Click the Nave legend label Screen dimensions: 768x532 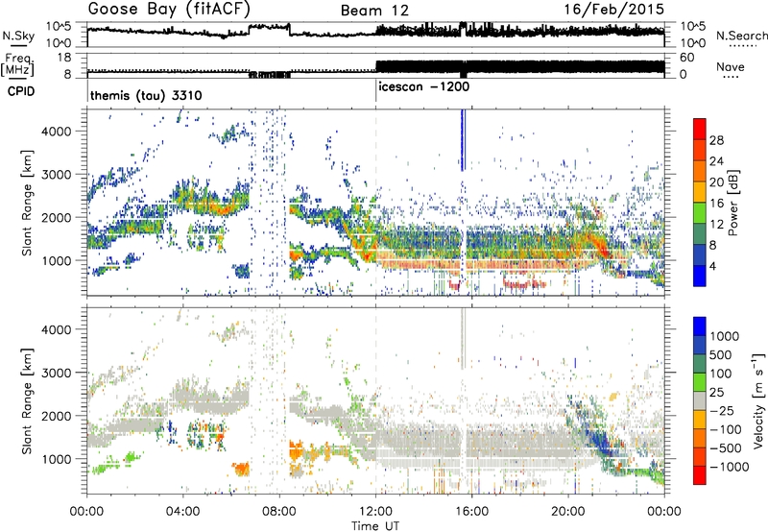[x=731, y=66]
